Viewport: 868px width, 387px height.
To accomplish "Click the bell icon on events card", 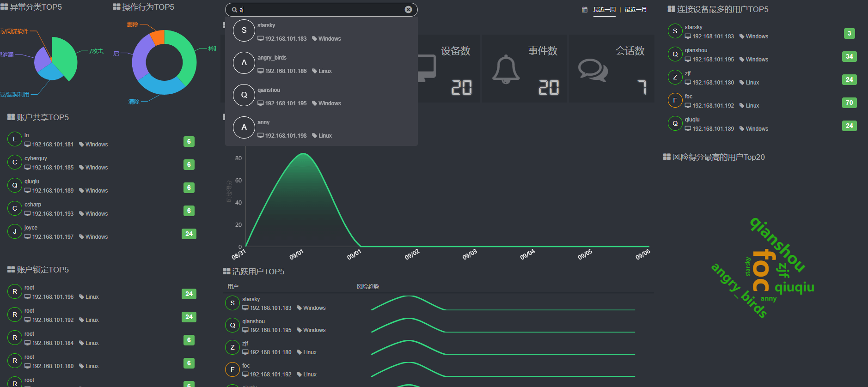I will coord(506,69).
